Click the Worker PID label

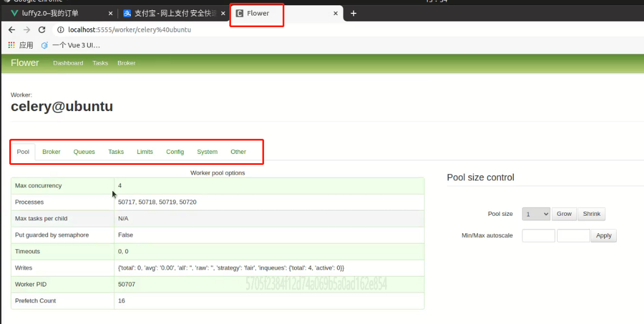click(31, 284)
